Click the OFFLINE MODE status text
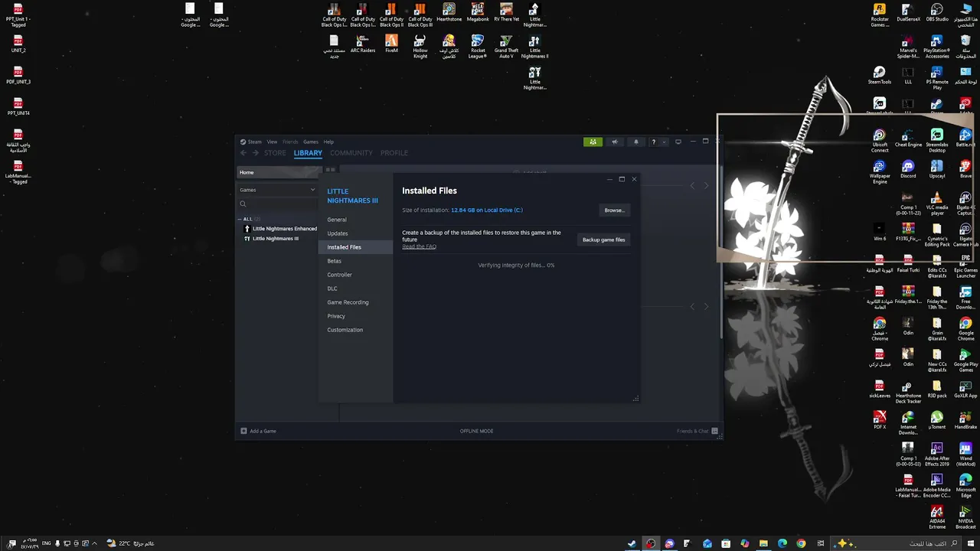 [476, 431]
